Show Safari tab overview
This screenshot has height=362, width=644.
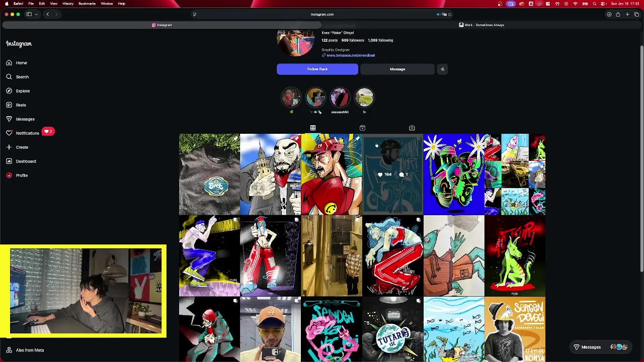636,14
